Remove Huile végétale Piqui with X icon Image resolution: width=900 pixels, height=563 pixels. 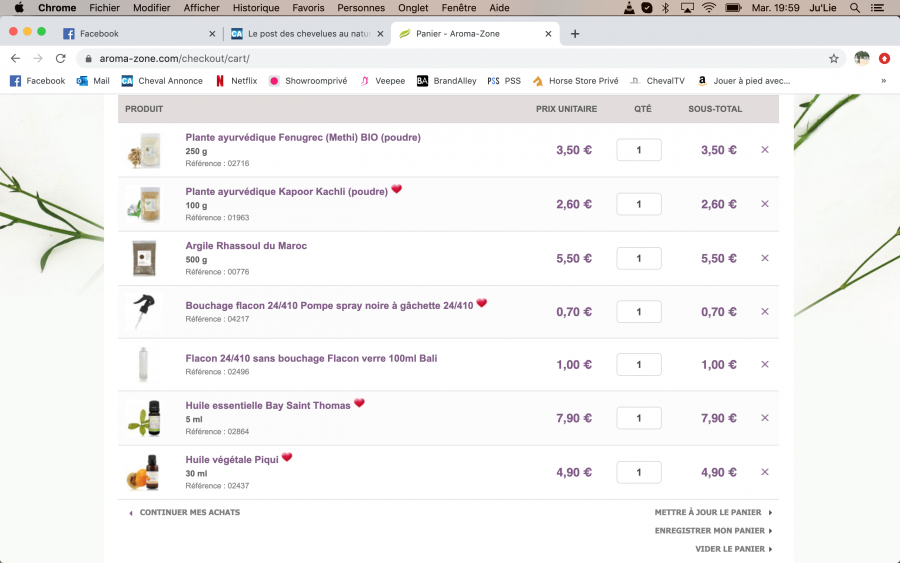pyautogui.click(x=765, y=472)
